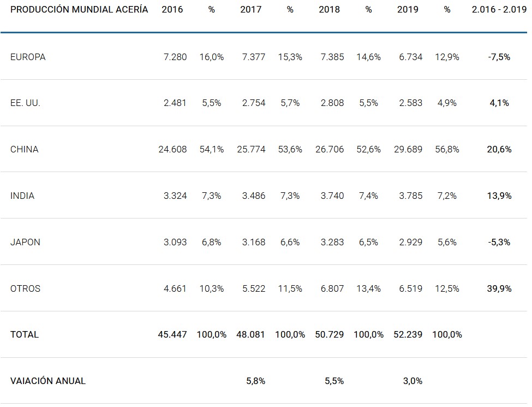The height and width of the screenshot is (407, 532).
Task: Click the "PRODUCCIÓN MUNDIAL ACERÍA" table header
Action: [x=79, y=10]
